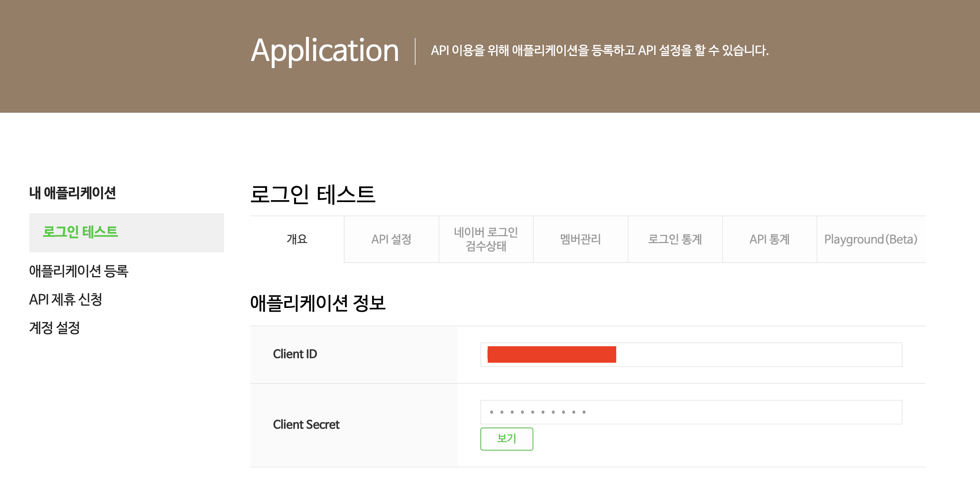
Task: View the 로그인 통계 tab
Action: (x=675, y=239)
